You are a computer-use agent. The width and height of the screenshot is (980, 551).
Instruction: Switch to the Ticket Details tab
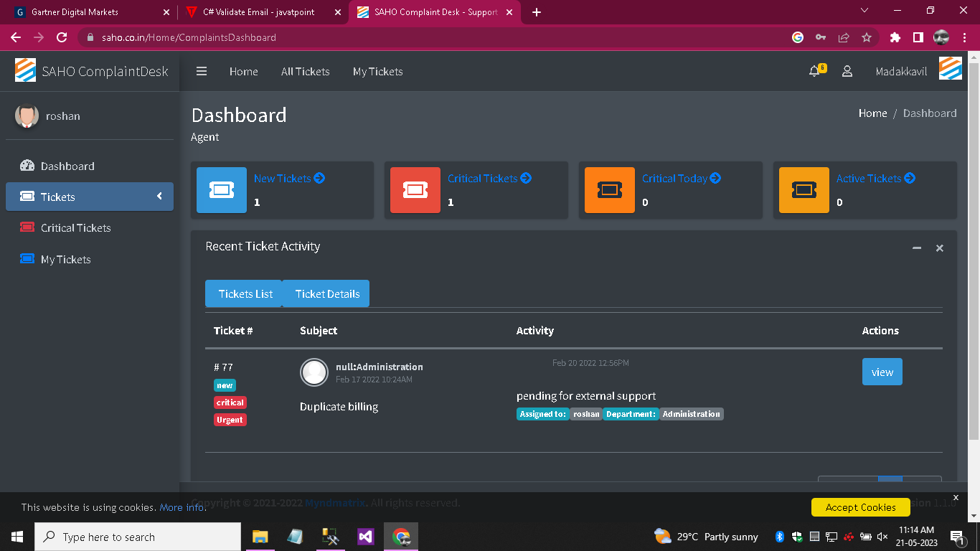click(x=326, y=293)
